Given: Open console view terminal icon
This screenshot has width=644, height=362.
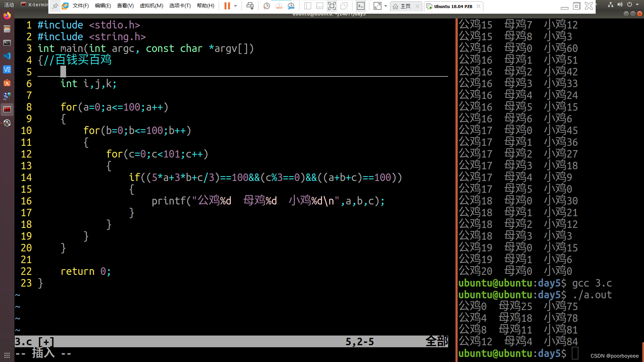Looking at the screenshot, I should coord(361,6).
